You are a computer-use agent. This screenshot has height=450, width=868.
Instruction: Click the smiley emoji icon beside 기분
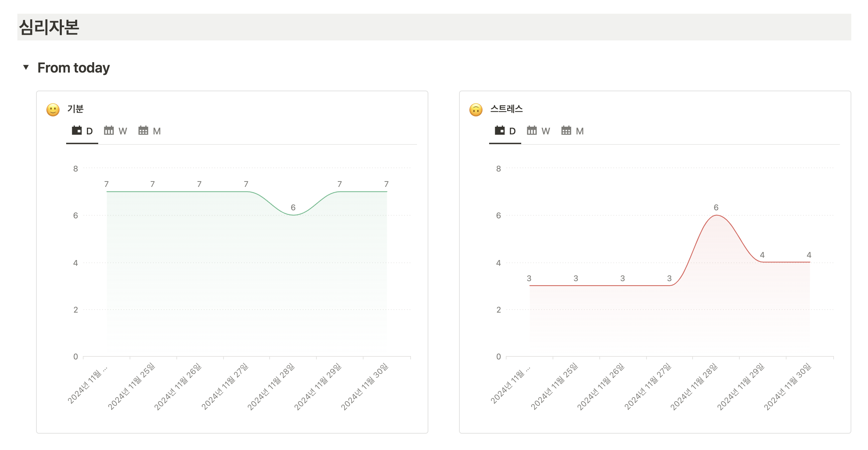pos(53,110)
